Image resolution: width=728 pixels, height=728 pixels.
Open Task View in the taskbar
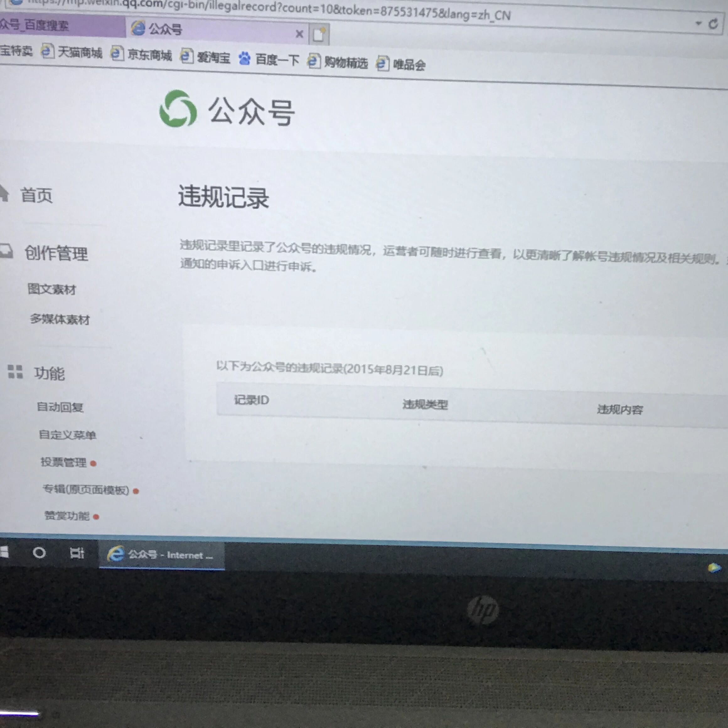[x=77, y=553]
